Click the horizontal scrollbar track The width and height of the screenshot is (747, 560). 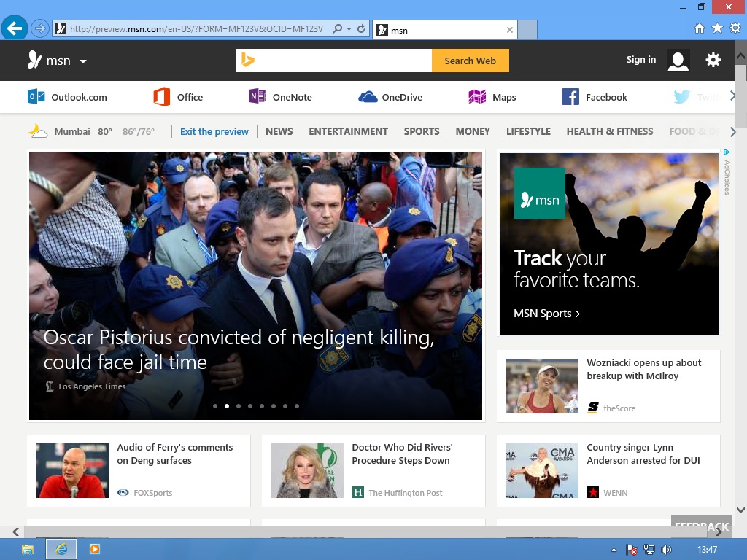point(367,532)
